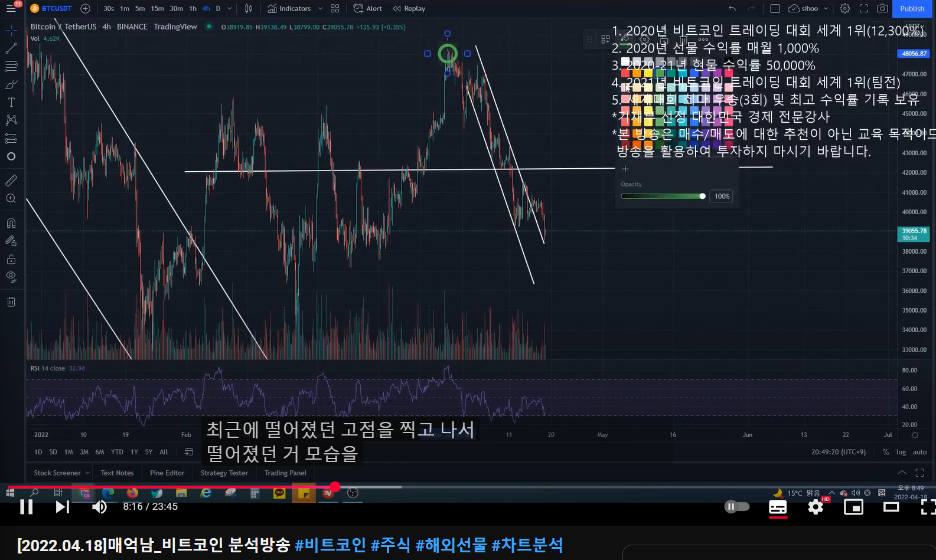The width and height of the screenshot is (936, 560).
Task: Toggle hide all drawings eye icon
Action: [x=11, y=277]
